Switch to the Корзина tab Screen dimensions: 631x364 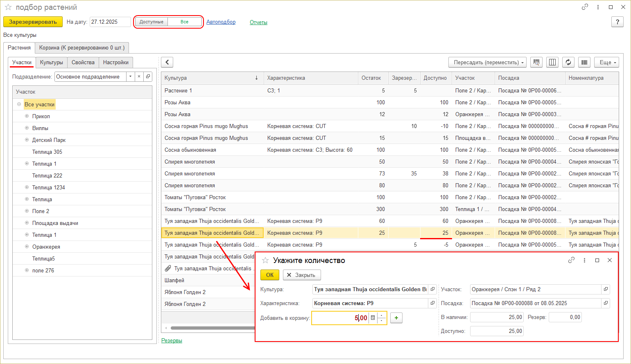pos(82,48)
